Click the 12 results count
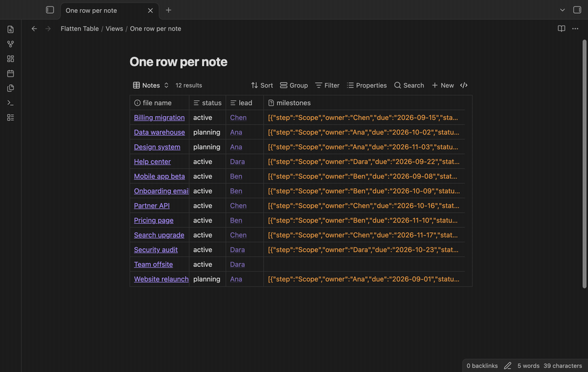Viewport: 588px width, 372px height. (189, 85)
